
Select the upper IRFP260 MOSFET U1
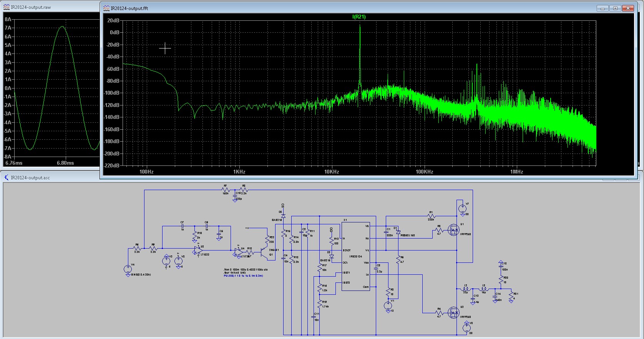(453, 230)
